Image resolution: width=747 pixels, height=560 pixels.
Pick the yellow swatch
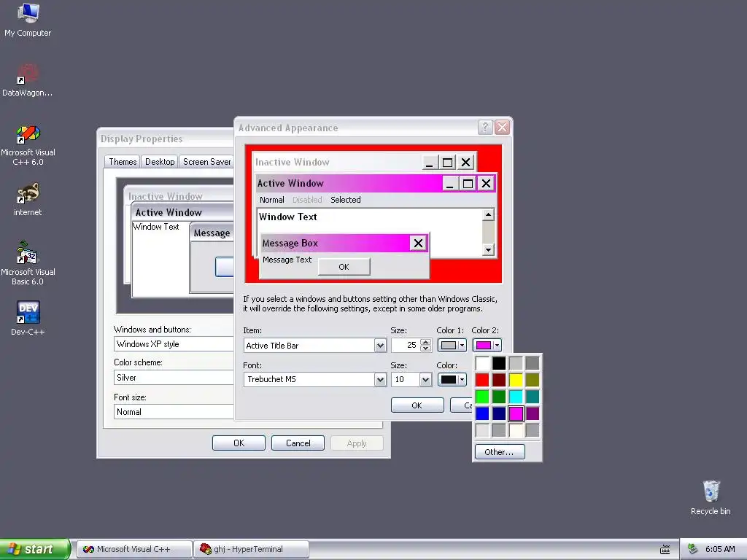tap(516, 380)
